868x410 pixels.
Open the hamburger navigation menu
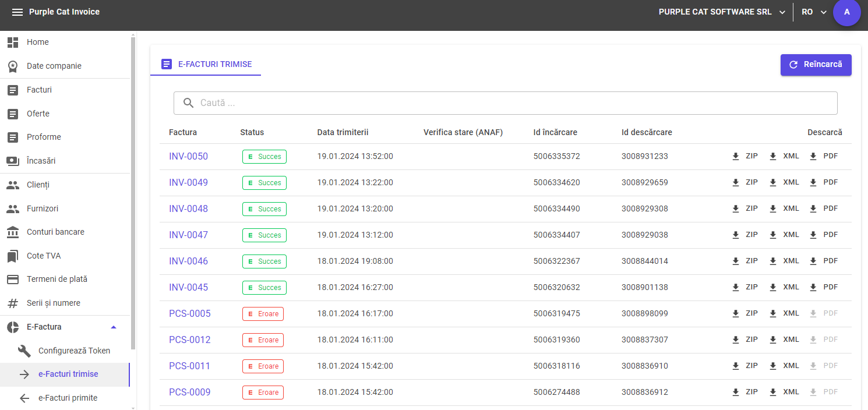coord(17,12)
